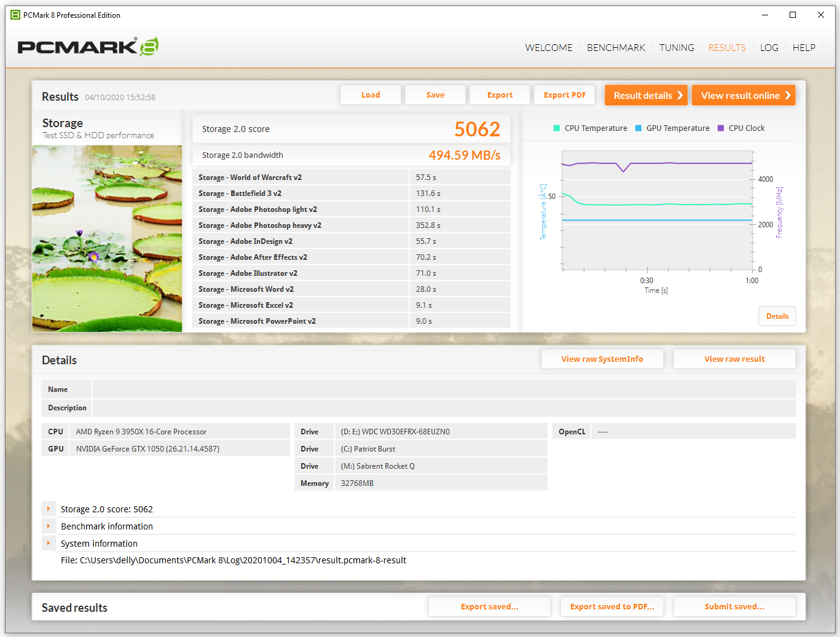840x637 pixels.
Task: Click the CPU Clock legend swatch
Action: pos(721,128)
